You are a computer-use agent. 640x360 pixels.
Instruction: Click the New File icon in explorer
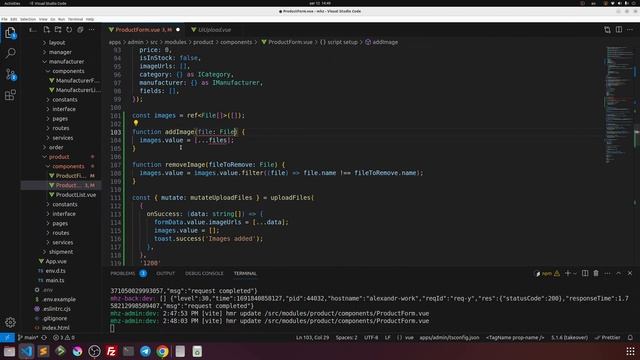(47, 30)
